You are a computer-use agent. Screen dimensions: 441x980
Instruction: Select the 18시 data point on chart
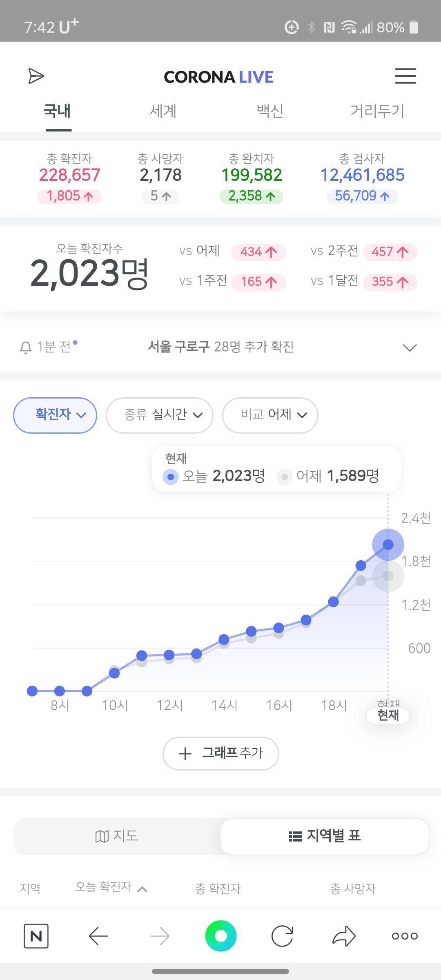[x=333, y=601]
